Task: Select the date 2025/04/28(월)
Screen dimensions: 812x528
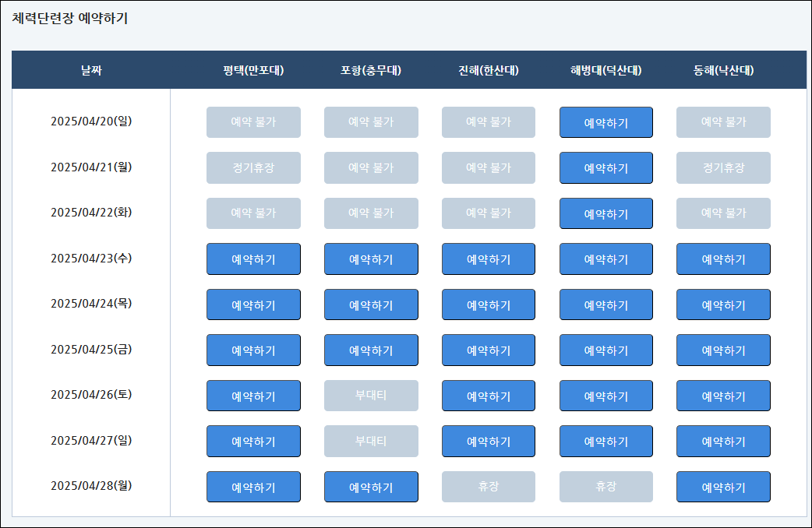Action: coord(91,485)
